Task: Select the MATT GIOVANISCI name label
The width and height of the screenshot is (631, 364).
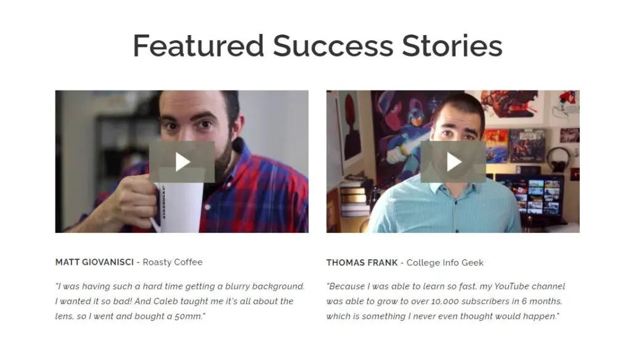Action: click(x=96, y=262)
